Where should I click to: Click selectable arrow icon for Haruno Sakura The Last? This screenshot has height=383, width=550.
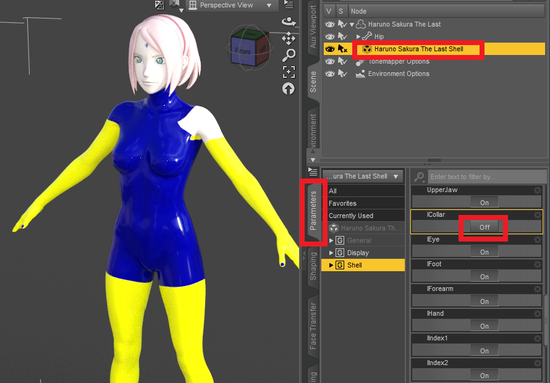tap(342, 24)
